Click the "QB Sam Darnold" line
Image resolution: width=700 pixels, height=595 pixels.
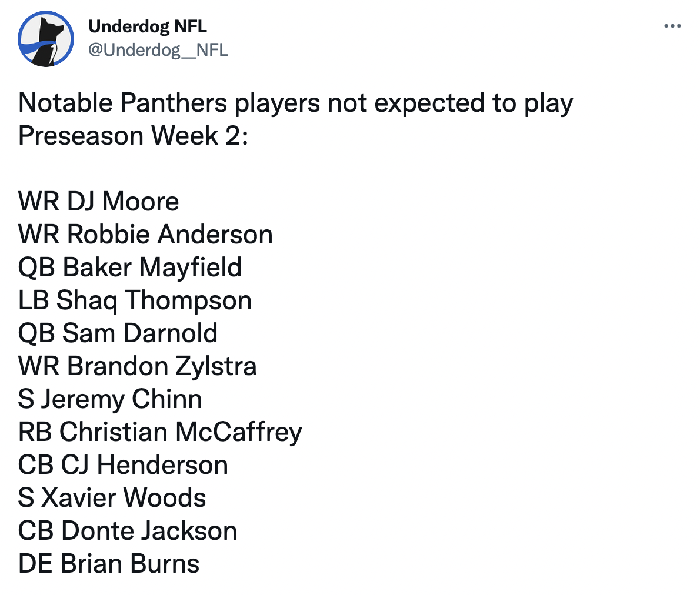118,333
